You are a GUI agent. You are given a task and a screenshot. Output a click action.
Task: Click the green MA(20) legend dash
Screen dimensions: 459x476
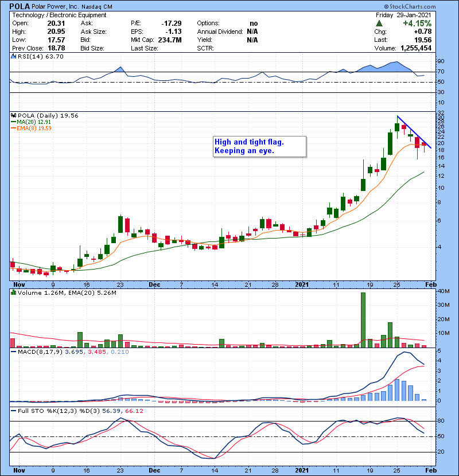pyautogui.click(x=13, y=122)
